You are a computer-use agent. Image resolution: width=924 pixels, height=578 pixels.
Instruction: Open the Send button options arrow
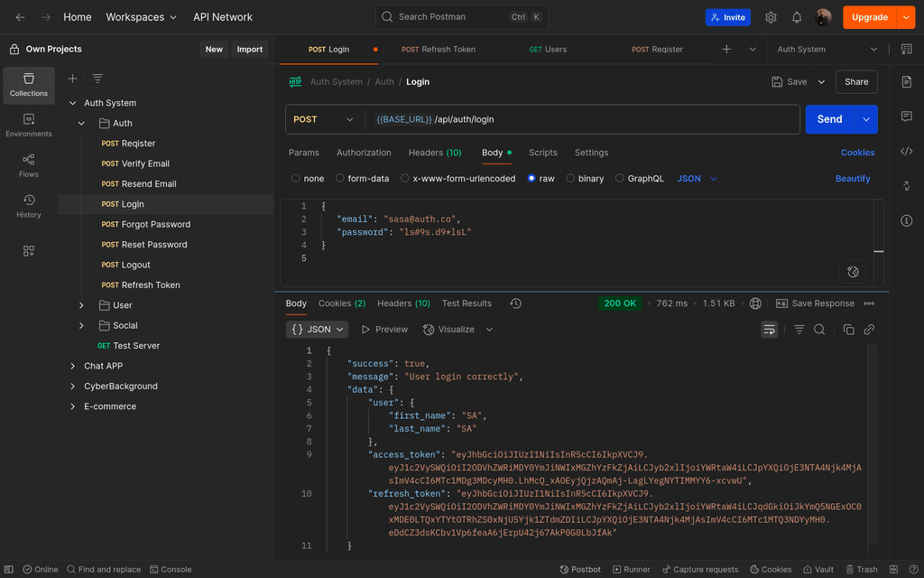coord(866,119)
